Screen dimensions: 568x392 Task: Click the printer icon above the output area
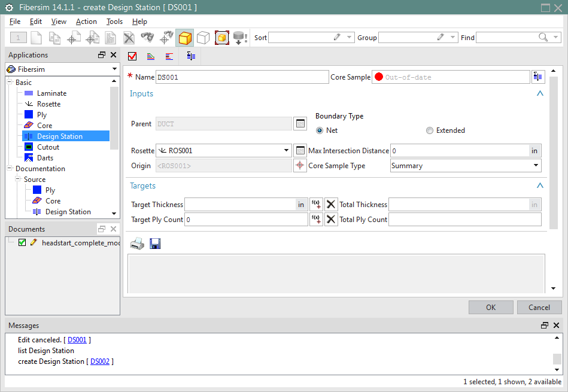click(137, 244)
